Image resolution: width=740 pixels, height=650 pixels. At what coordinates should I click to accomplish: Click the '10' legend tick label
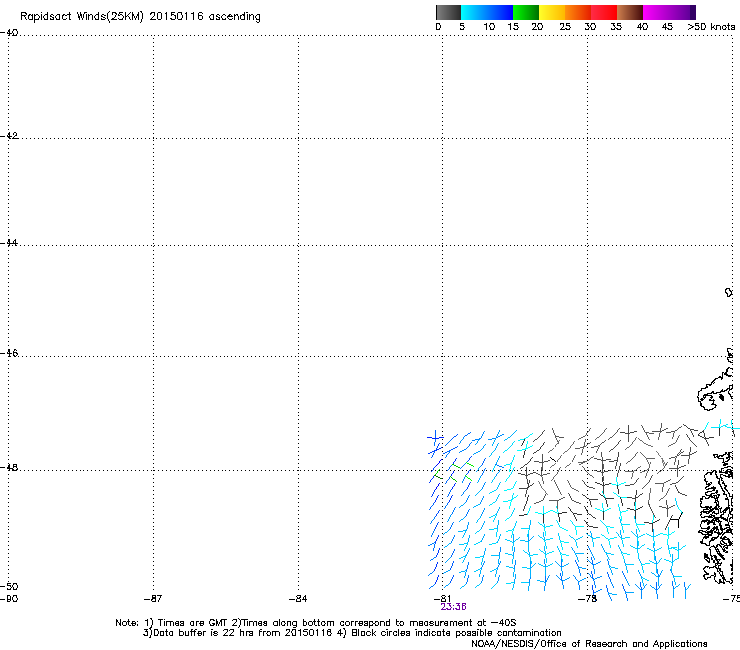[489, 27]
